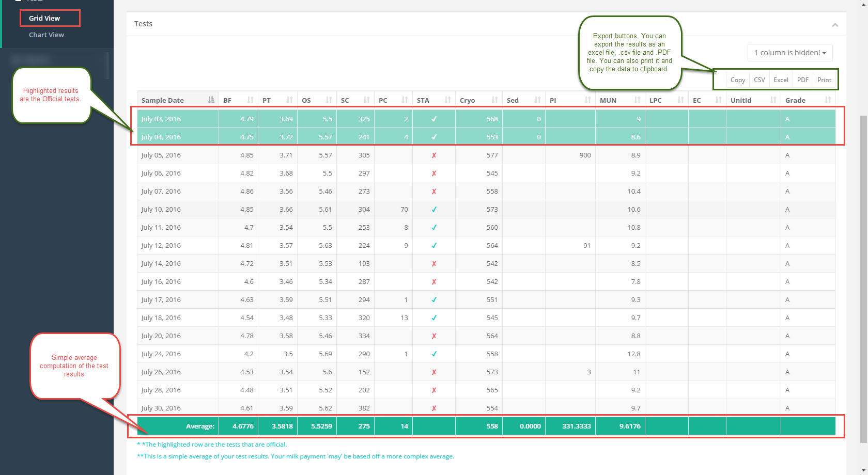Sort table by OS column arrows

pos(329,100)
